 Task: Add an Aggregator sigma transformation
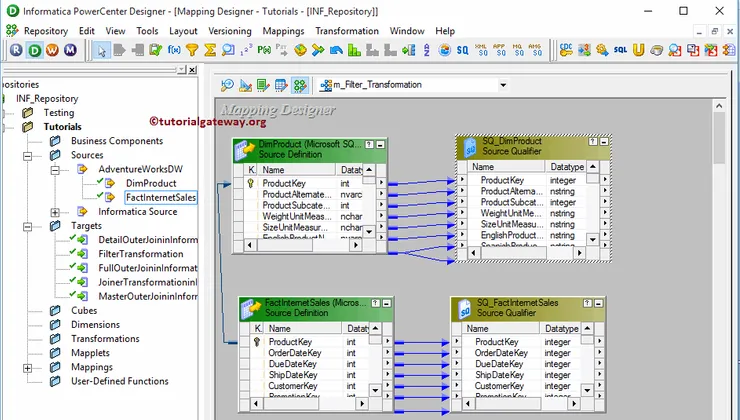210,50
